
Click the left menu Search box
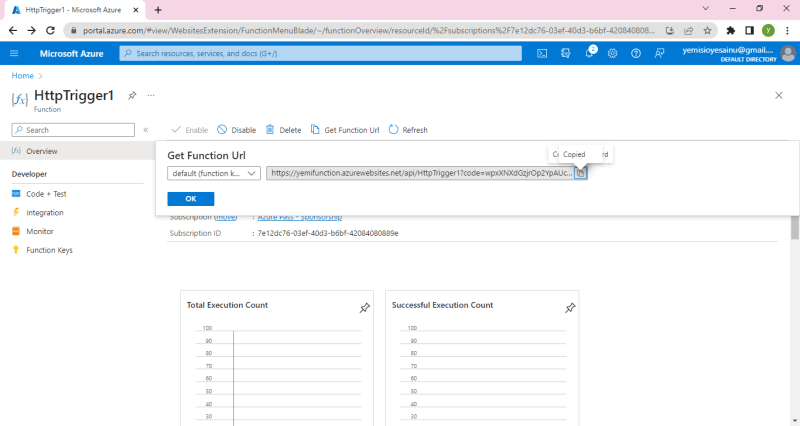tap(73, 130)
